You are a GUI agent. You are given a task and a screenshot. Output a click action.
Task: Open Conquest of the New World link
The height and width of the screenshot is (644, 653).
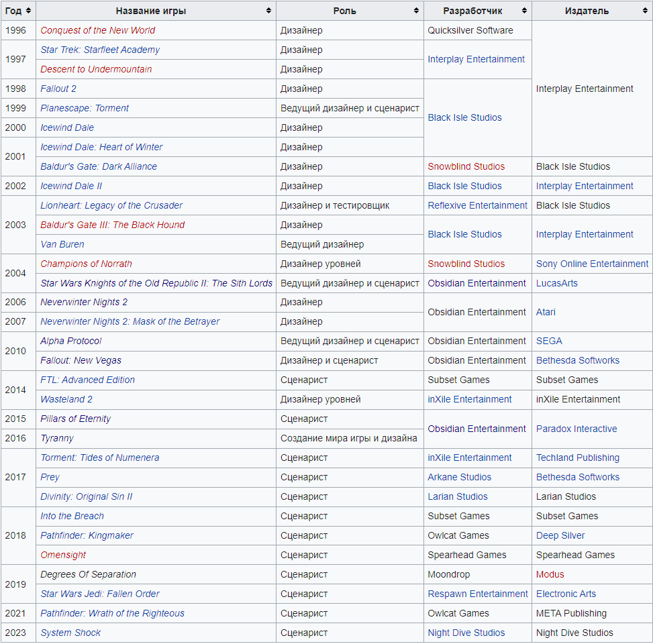pos(97,30)
